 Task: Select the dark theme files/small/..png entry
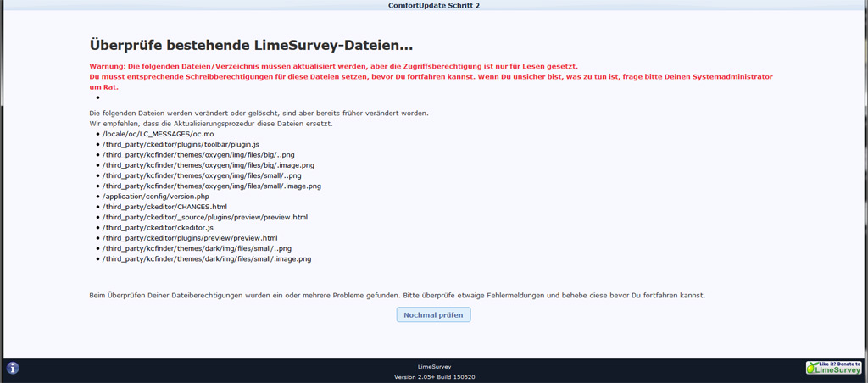click(197, 248)
